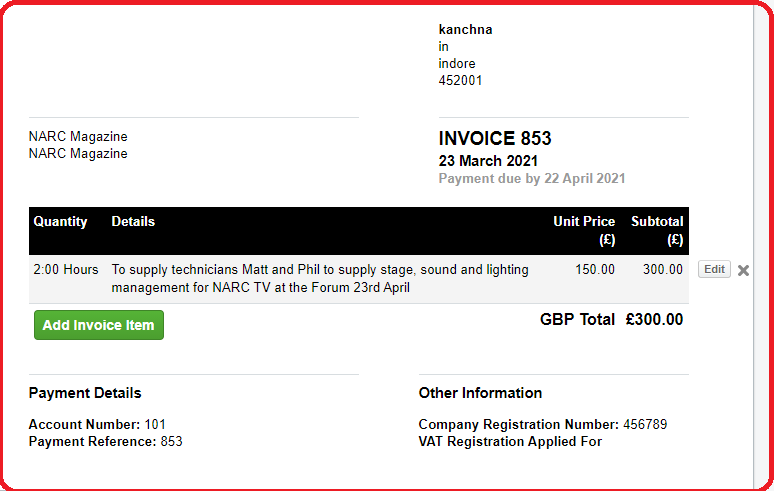Click the 23 March 2021 invoice date
This screenshot has width=774, height=491.
(x=488, y=161)
